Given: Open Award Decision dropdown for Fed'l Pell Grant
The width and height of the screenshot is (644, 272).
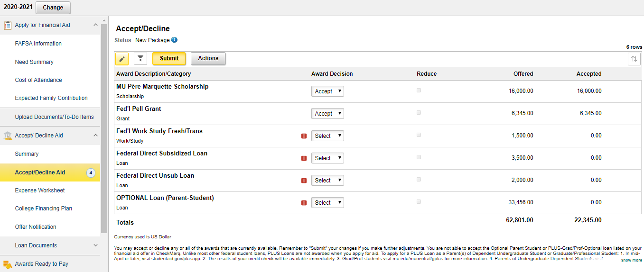Looking at the screenshot, I should coord(327,114).
